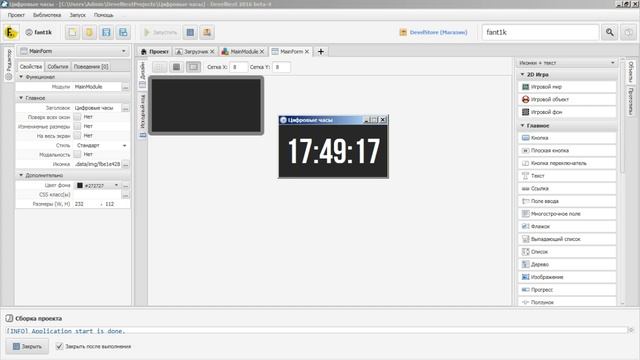Open the 'Стиль' Стандарт dropdown
This screenshot has width=640, height=360.
pos(101,145)
